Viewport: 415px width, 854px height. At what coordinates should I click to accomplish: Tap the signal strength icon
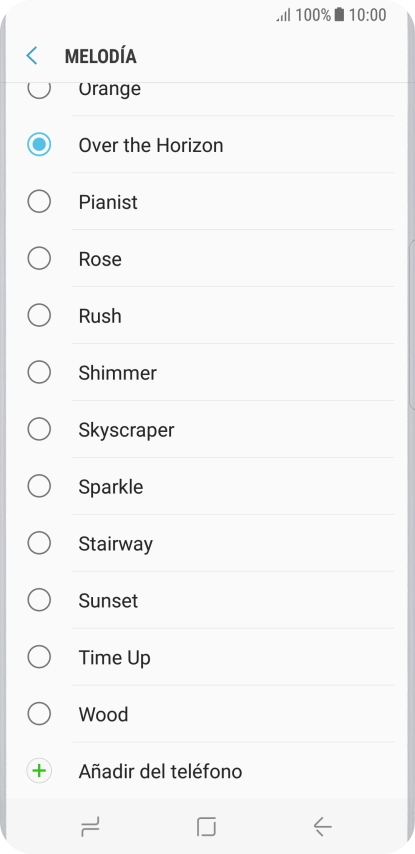point(284,15)
